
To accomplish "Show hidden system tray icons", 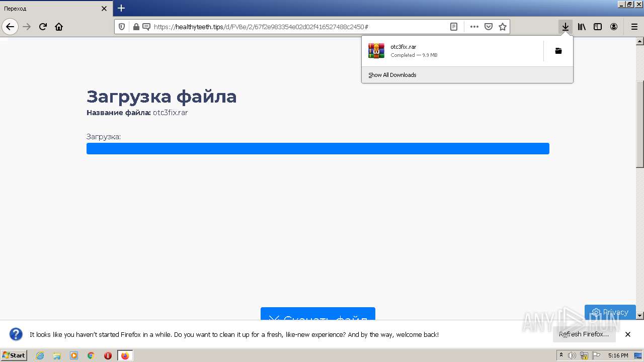I will 561,355.
